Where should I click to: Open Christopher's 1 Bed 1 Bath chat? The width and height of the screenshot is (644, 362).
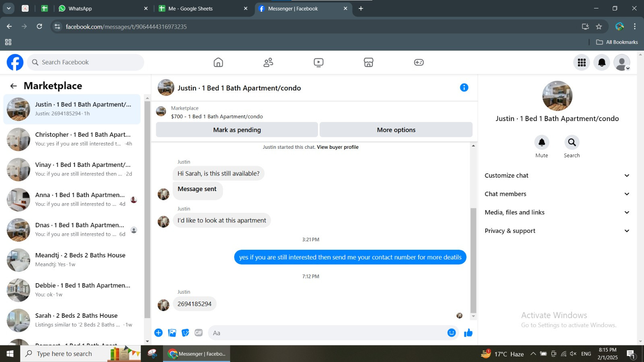(72, 139)
